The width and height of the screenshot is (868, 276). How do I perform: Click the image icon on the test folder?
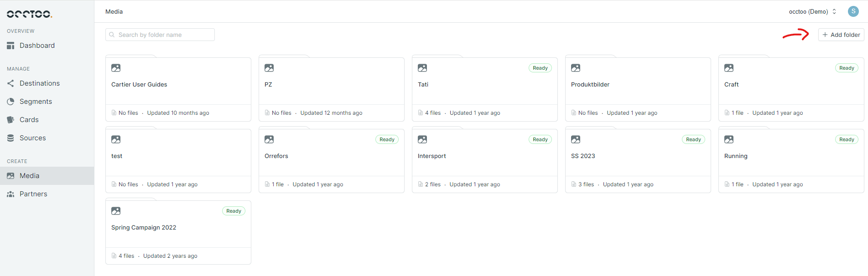click(x=116, y=139)
